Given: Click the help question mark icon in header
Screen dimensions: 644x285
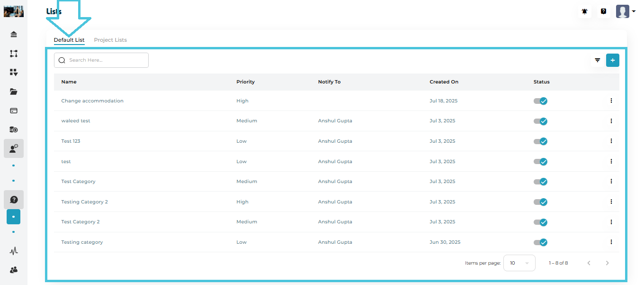Looking at the screenshot, I should click(x=603, y=11).
